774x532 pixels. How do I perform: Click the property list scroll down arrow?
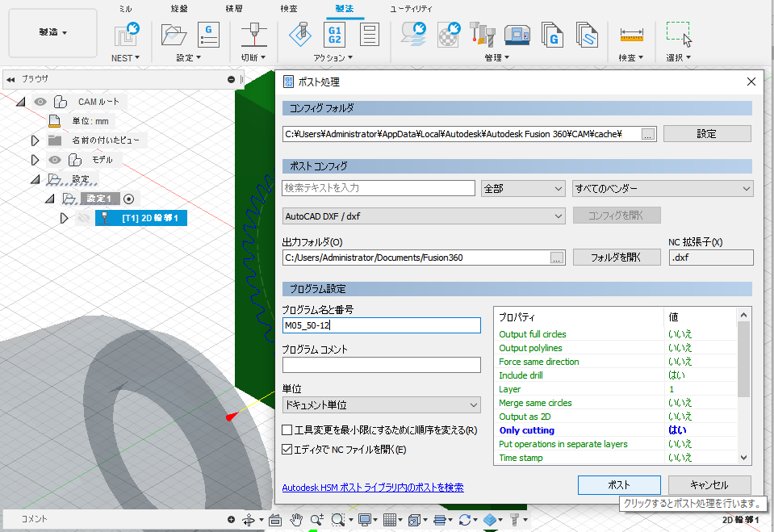743,458
